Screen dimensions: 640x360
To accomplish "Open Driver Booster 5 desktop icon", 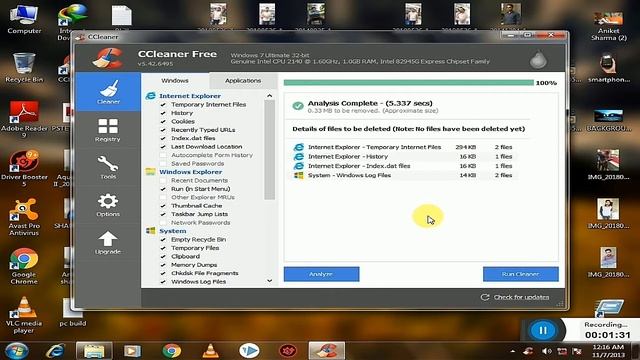I will click(24, 168).
